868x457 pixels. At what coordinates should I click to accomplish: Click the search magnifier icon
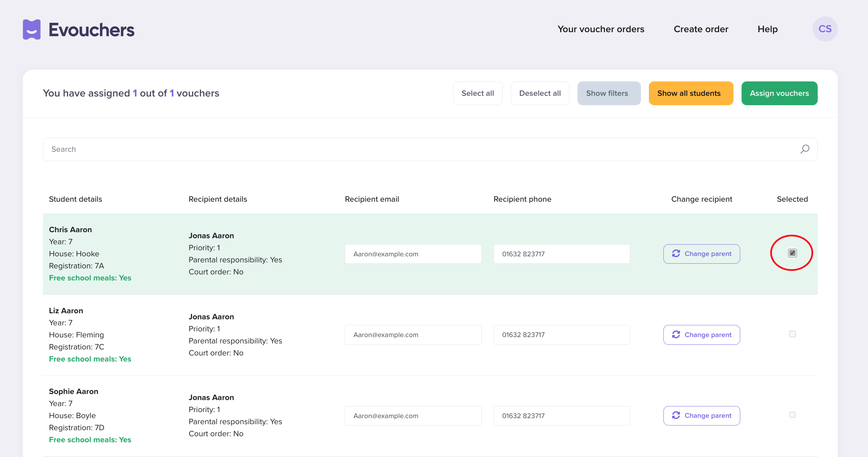pos(805,149)
